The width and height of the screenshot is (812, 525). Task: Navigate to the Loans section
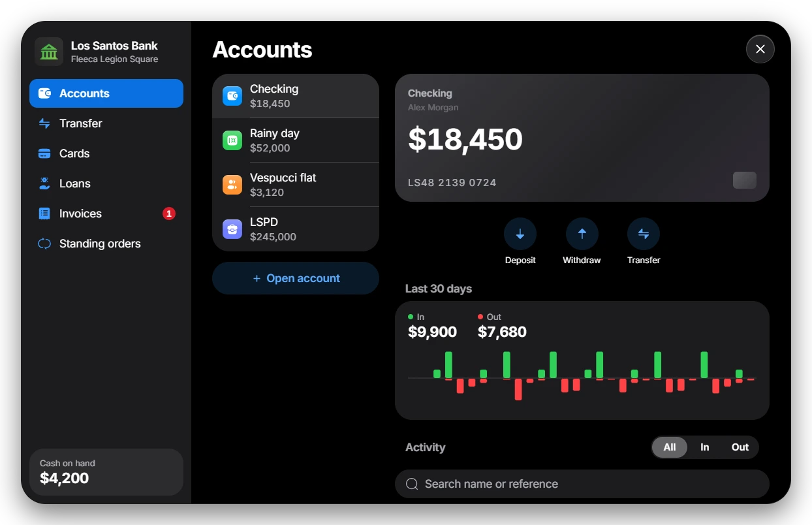point(106,183)
